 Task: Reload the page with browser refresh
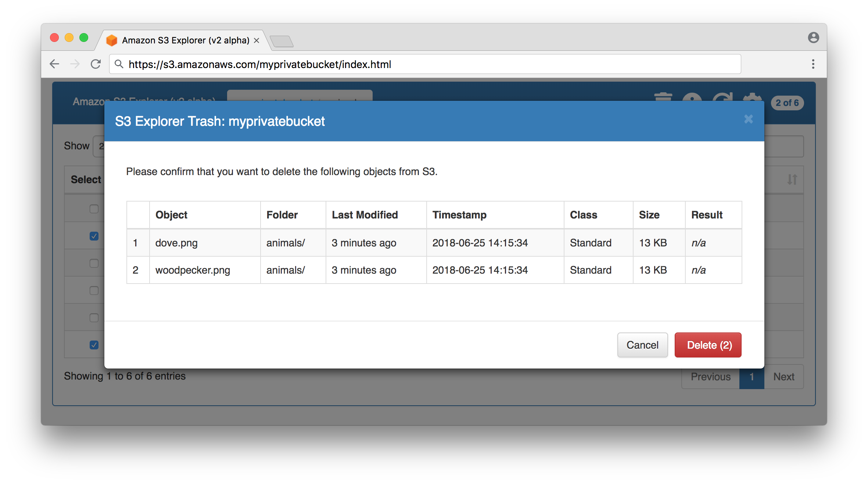pos(96,64)
